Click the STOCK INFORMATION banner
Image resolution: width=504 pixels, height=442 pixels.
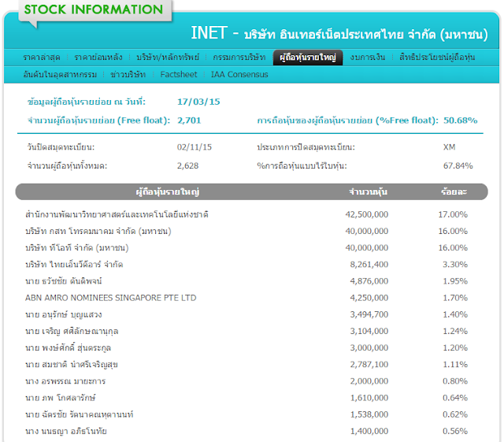click(94, 9)
